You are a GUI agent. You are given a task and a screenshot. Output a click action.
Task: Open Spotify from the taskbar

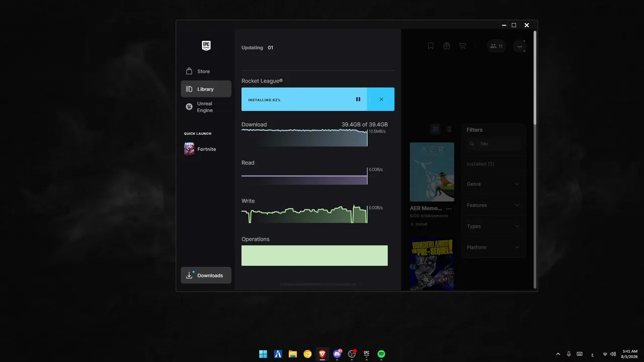click(381, 354)
